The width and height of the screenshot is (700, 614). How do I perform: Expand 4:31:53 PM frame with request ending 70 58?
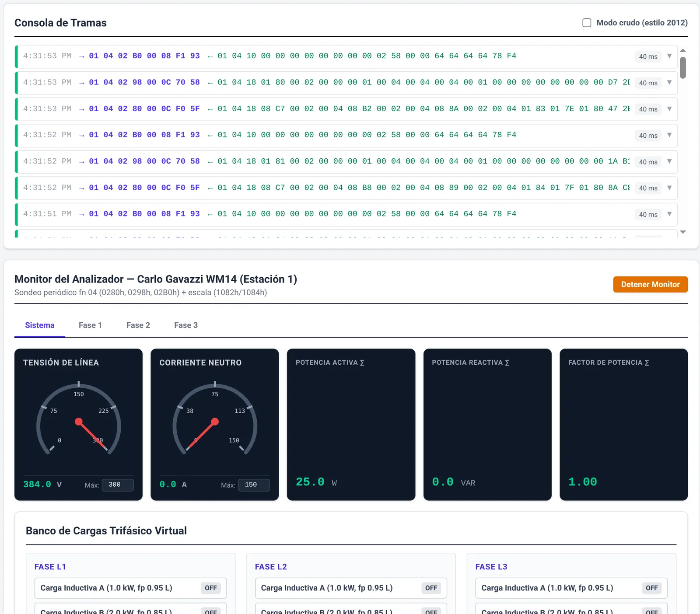669,83
